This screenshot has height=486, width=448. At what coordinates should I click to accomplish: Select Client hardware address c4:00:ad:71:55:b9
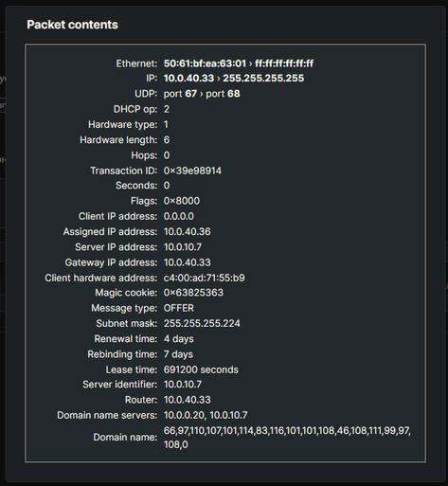[204, 278]
